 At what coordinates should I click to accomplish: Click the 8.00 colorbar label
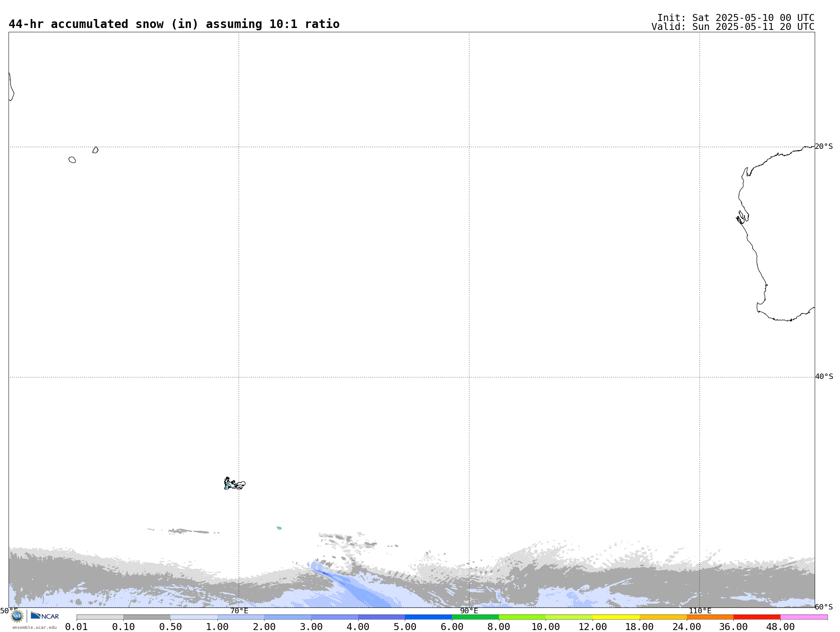click(499, 627)
